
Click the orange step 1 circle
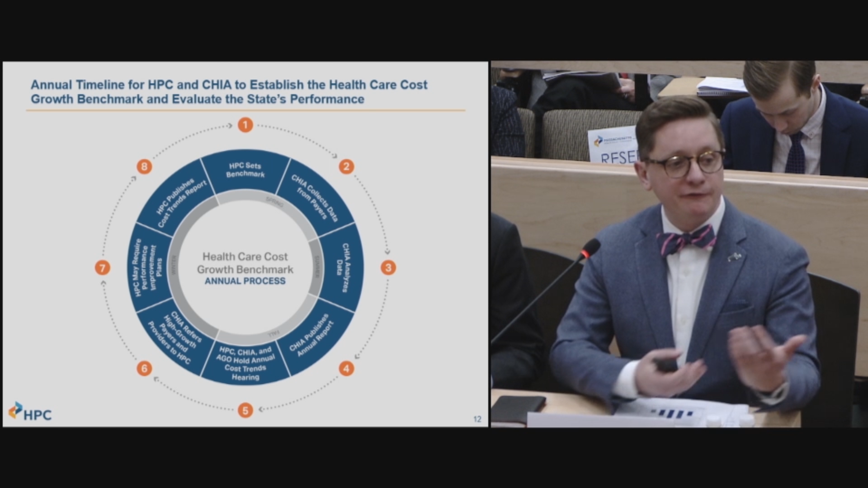pyautogui.click(x=245, y=125)
